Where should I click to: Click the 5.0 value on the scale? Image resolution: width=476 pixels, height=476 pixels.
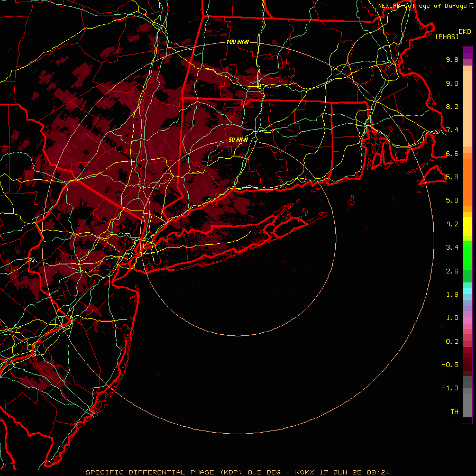coord(452,200)
